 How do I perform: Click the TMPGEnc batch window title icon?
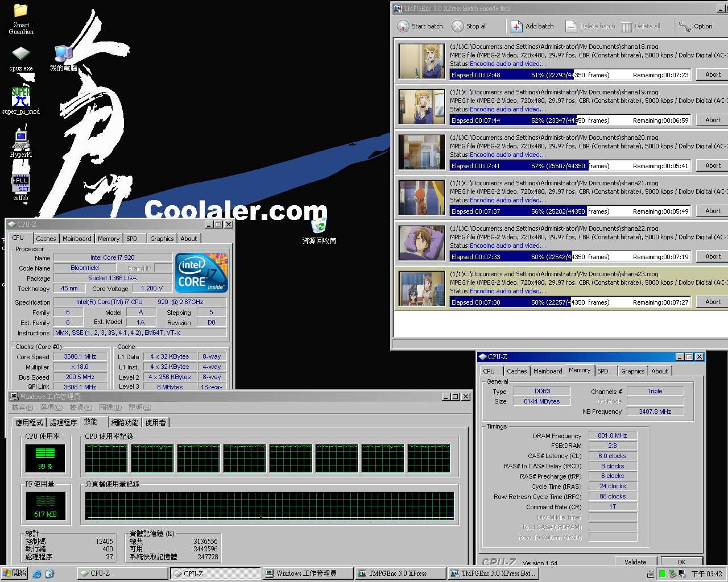tap(398, 9)
